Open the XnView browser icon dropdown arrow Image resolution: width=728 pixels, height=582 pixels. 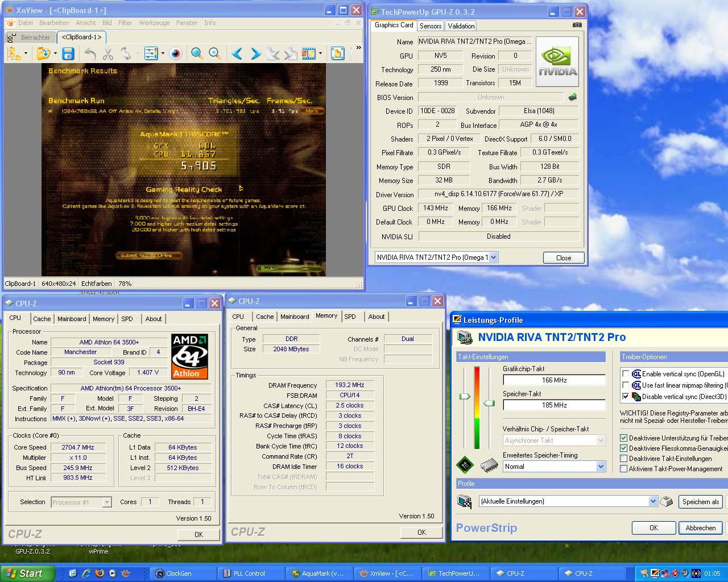26,54
